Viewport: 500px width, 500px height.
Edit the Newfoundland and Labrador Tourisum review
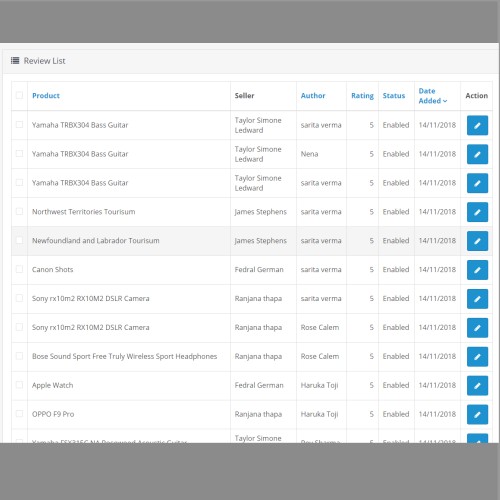pos(477,241)
